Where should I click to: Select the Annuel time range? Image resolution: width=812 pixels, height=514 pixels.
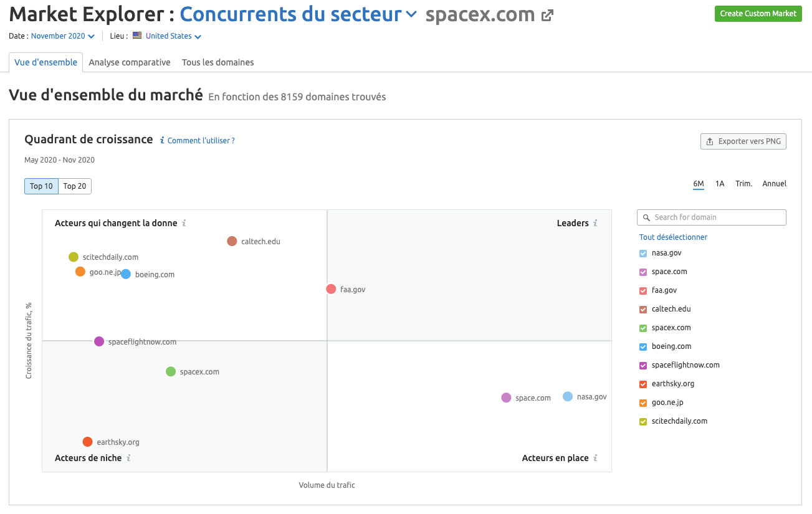tap(774, 184)
